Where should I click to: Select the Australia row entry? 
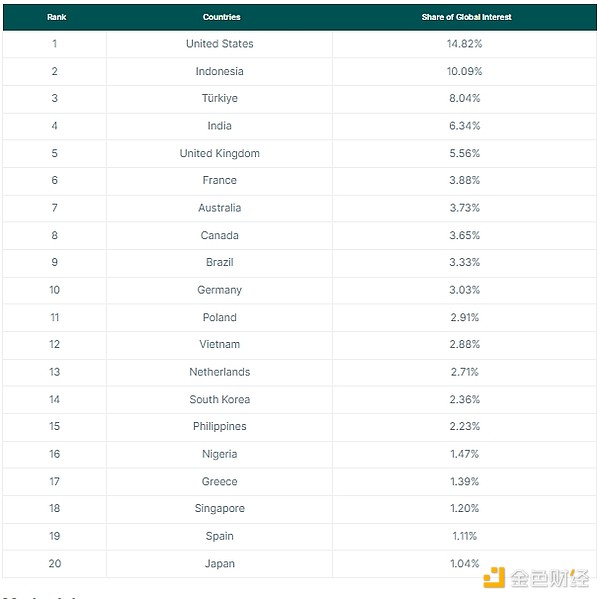point(220,208)
